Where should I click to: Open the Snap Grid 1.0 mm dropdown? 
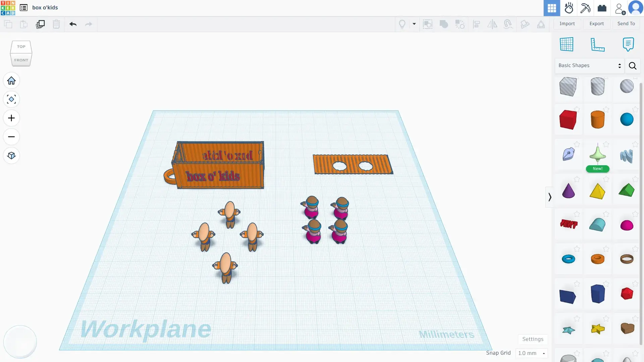point(532,353)
